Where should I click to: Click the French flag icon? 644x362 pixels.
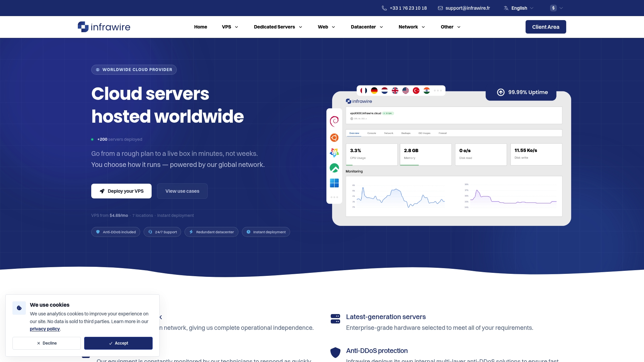[x=364, y=90]
